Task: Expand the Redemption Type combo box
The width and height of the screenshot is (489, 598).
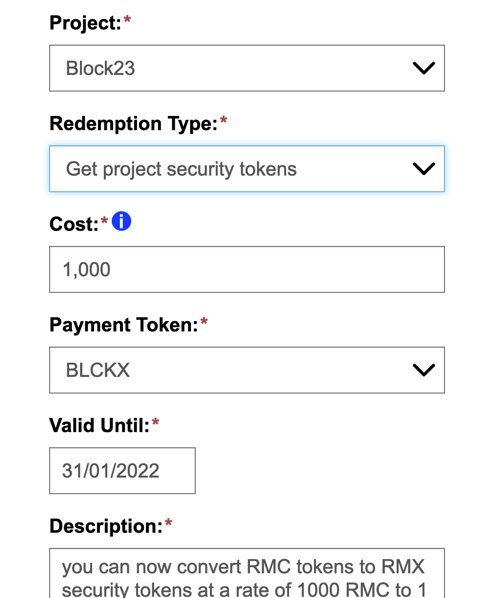Action: click(247, 169)
